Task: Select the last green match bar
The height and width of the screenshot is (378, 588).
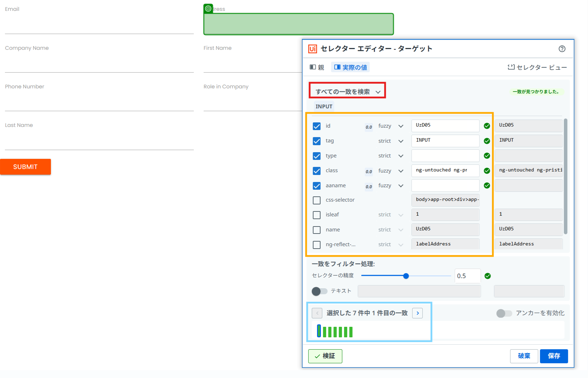Action: click(351, 332)
